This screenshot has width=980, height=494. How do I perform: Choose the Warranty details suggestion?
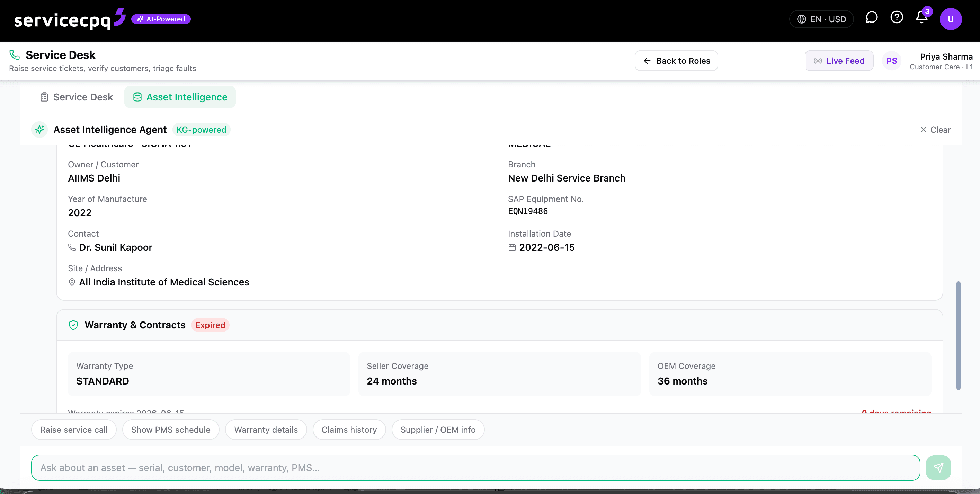click(x=266, y=430)
